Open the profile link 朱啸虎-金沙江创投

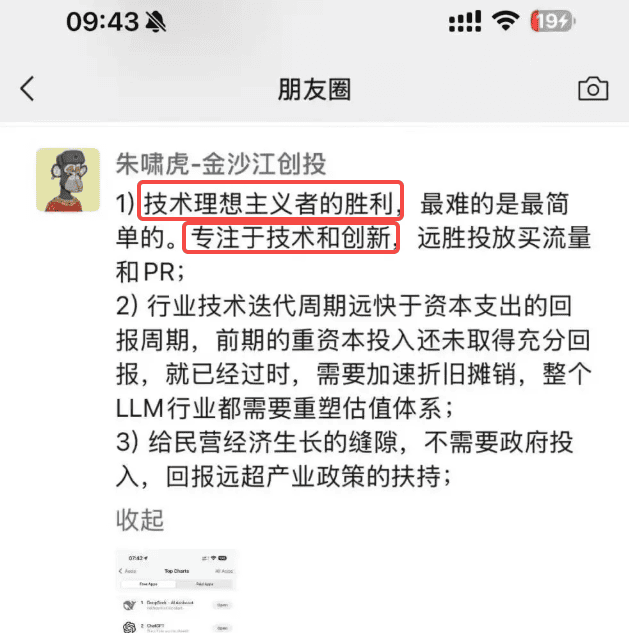click(x=221, y=164)
